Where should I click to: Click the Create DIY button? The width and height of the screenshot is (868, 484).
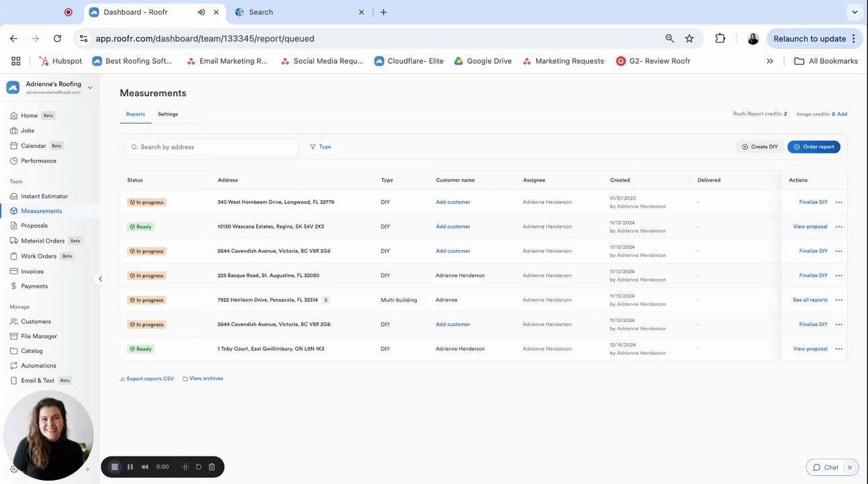(760, 147)
